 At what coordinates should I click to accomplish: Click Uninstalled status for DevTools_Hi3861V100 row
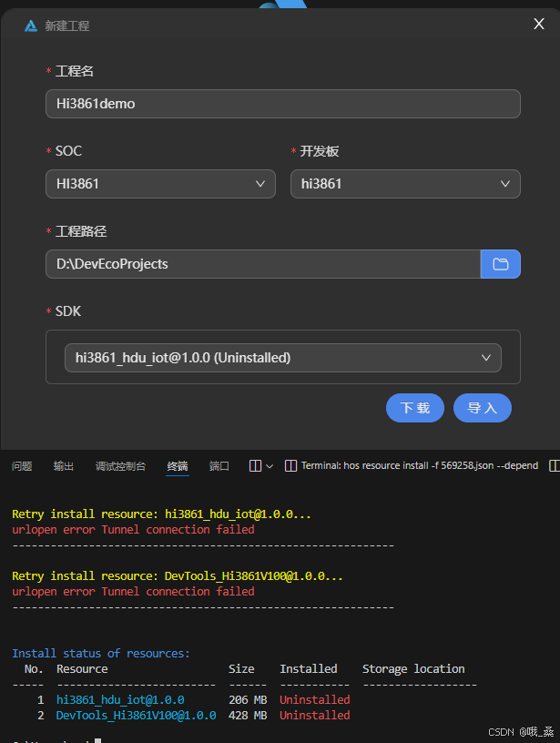[x=314, y=716]
